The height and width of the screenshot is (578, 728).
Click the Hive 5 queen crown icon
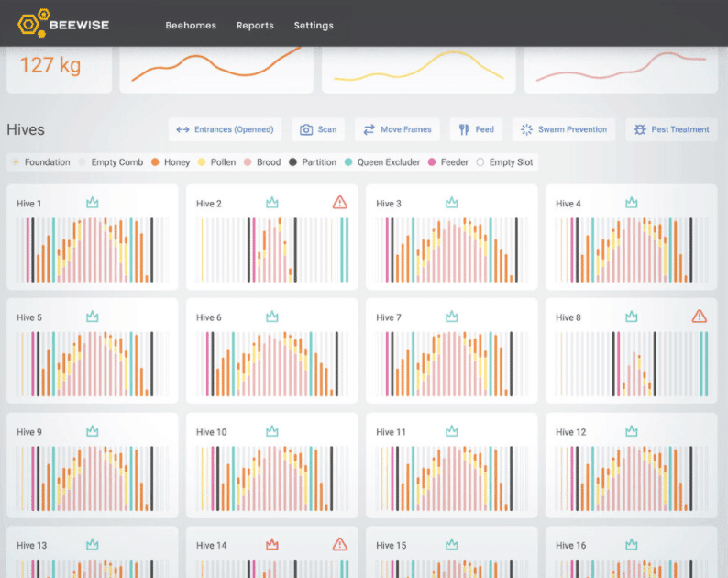[93, 317]
